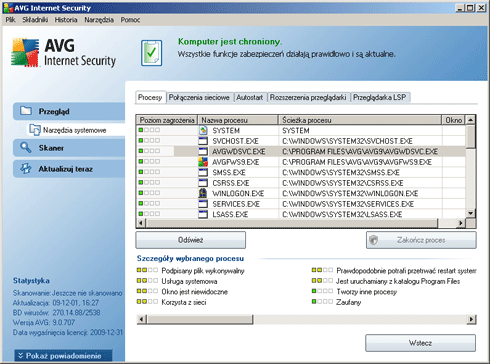The height and width of the screenshot is (364, 490).
Task: Click the Zakończ proces button
Action: tap(421, 240)
